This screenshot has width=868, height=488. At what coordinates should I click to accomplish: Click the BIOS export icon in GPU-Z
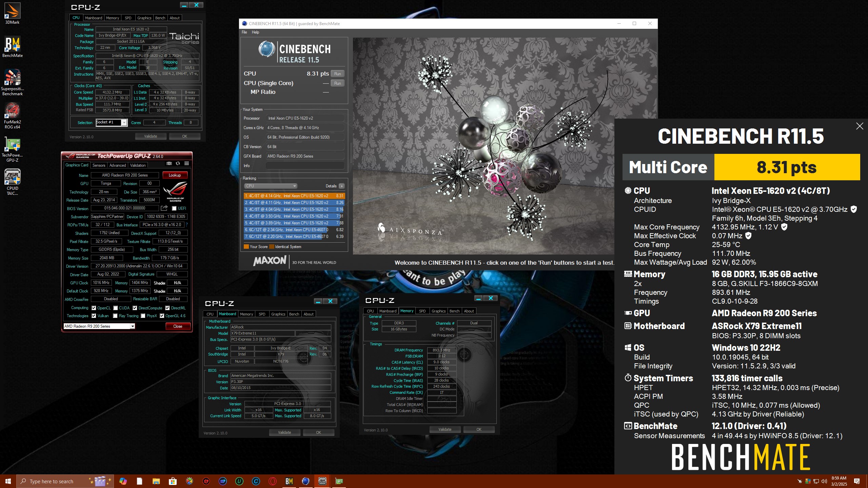click(x=164, y=208)
